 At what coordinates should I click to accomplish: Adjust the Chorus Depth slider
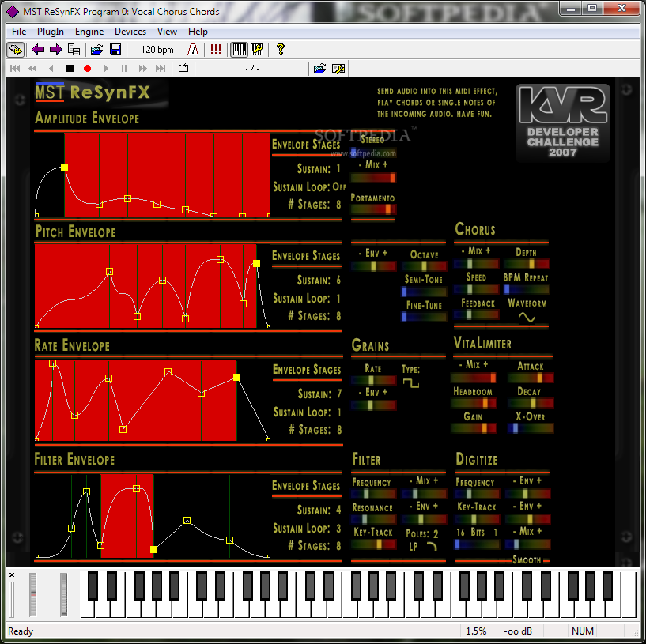point(527,264)
